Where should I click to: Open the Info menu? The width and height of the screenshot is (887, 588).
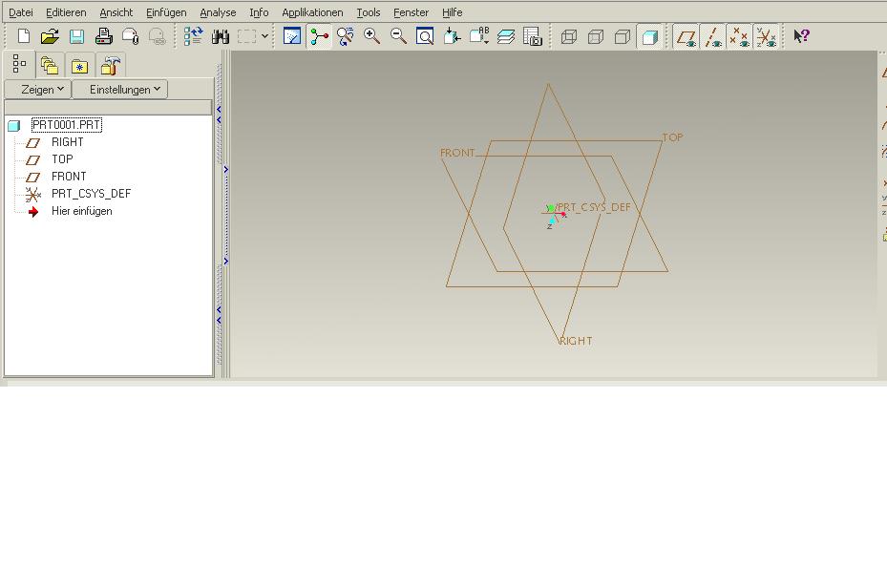tap(259, 12)
